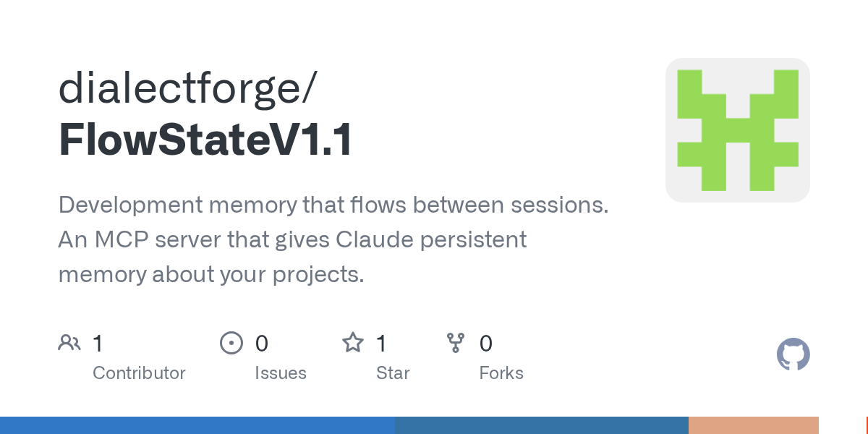Click the number above the Forks label

click(486, 344)
